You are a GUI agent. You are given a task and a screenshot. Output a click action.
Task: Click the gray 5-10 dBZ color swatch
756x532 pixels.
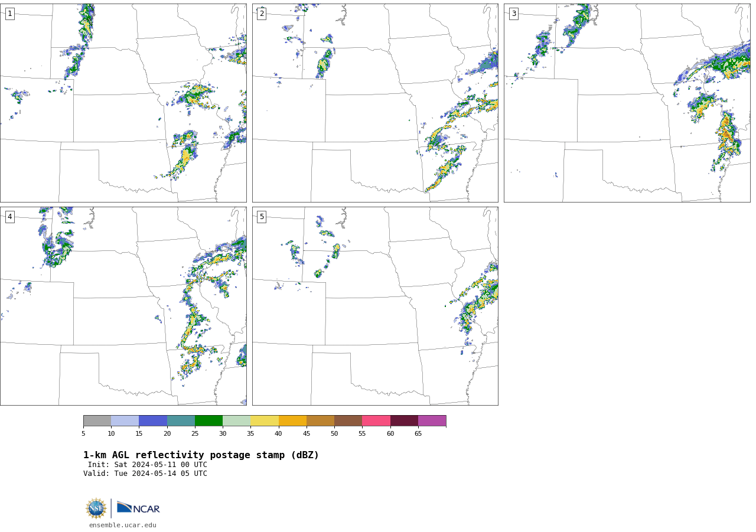pos(97,421)
